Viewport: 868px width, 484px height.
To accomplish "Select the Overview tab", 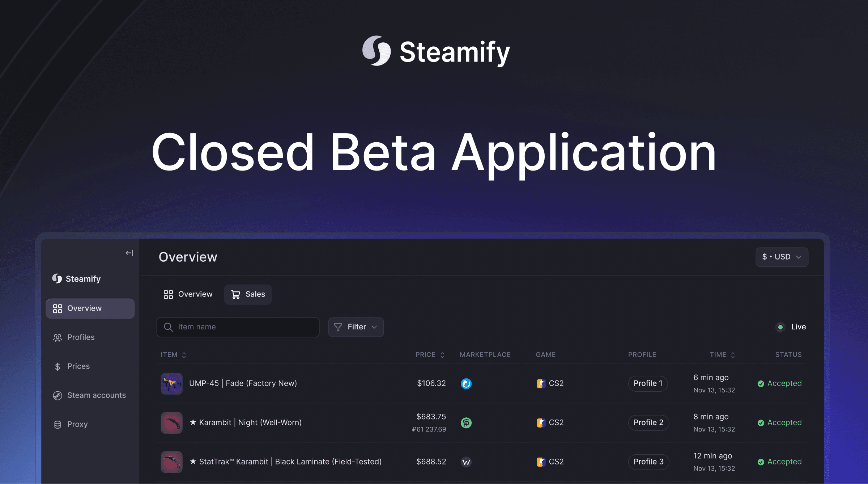I will coord(187,294).
